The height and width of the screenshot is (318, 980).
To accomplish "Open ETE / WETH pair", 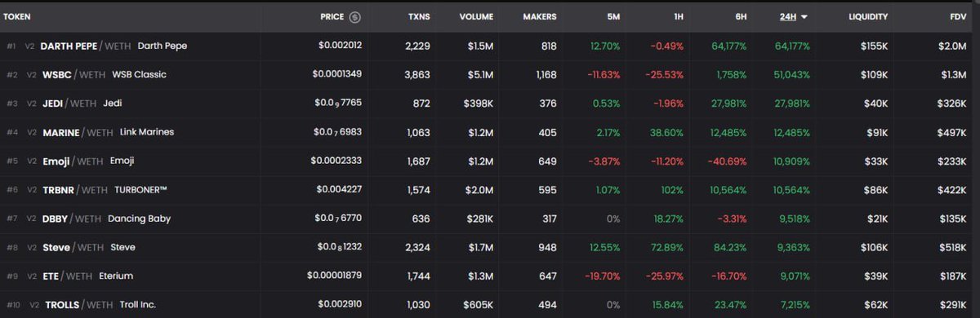I will click(67, 276).
